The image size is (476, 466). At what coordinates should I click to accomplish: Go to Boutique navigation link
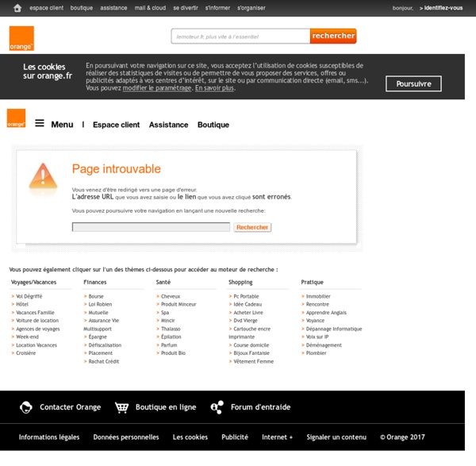pos(213,125)
